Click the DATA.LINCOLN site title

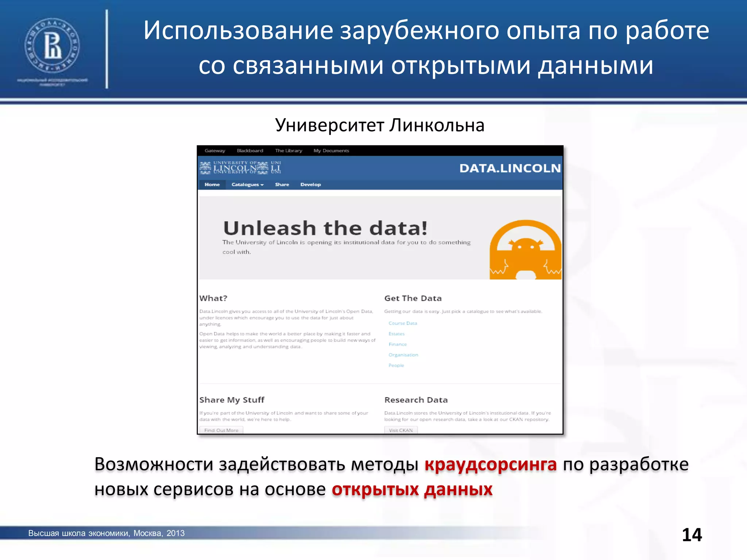point(510,168)
